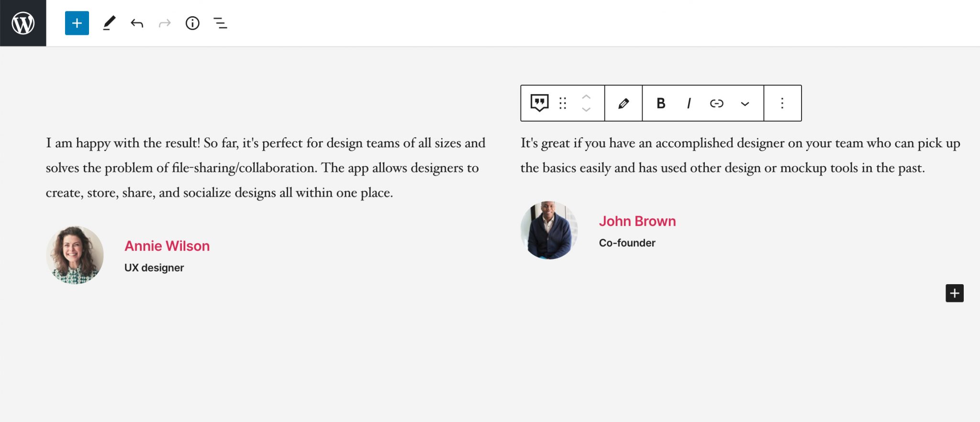Toggle the blue block inserter button

pyautogui.click(x=77, y=23)
